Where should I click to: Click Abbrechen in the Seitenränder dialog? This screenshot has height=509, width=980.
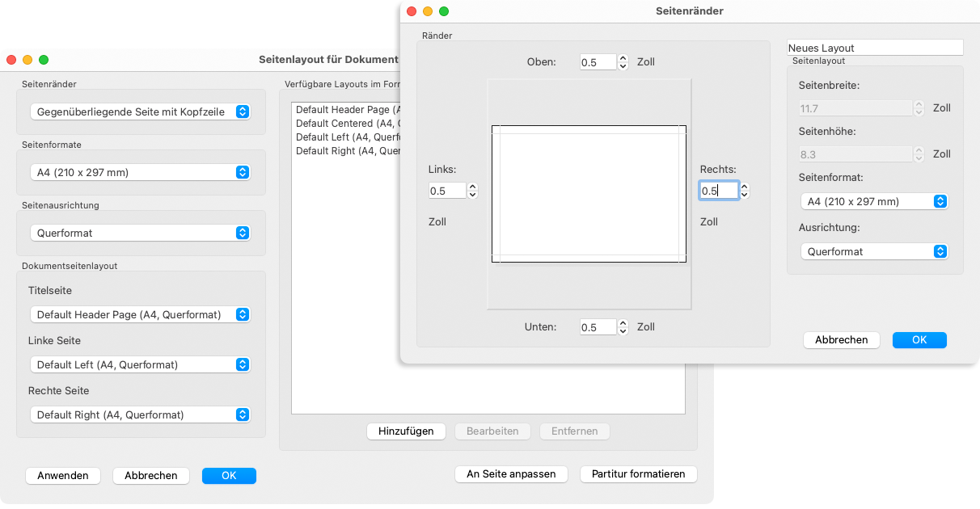pyautogui.click(x=841, y=340)
